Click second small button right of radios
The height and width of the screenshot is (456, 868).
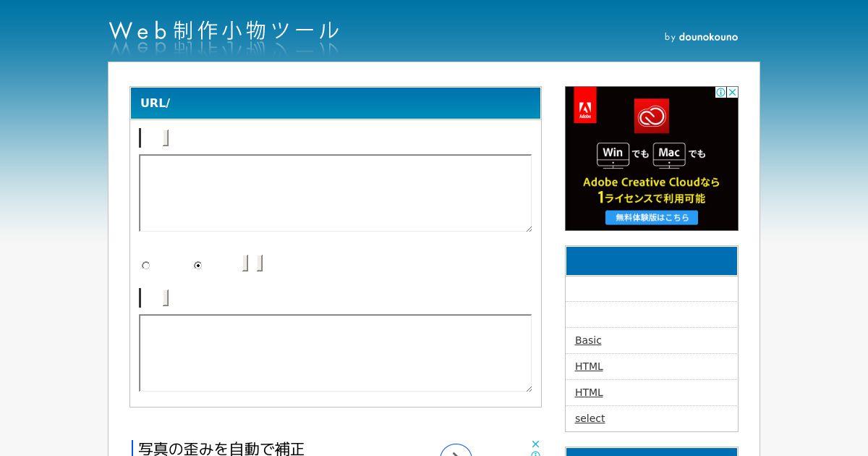pyautogui.click(x=260, y=263)
